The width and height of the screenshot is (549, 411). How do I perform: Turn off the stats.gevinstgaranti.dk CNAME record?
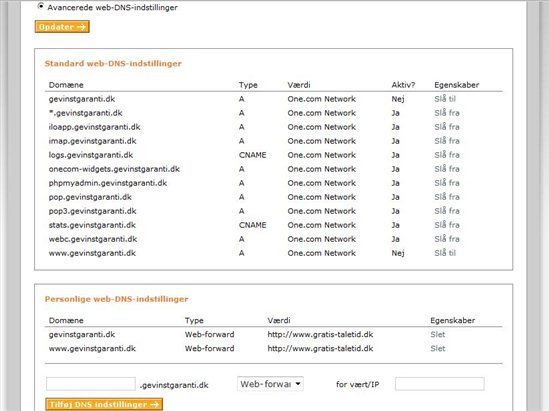447,225
